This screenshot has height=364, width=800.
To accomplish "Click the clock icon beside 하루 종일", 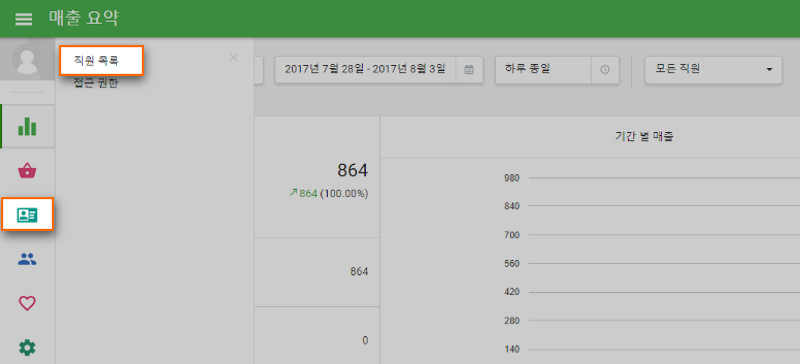I will [605, 69].
